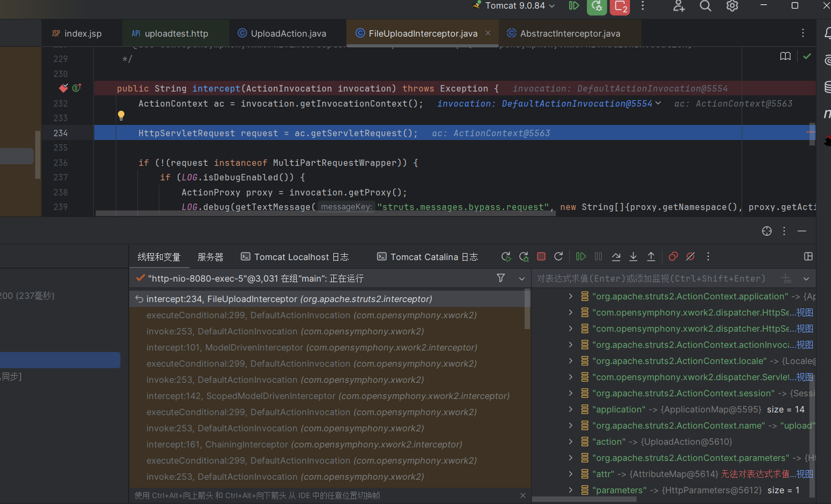The image size is (831, 504).
Task: Hide the debug tool window
Action: [802, 231]
